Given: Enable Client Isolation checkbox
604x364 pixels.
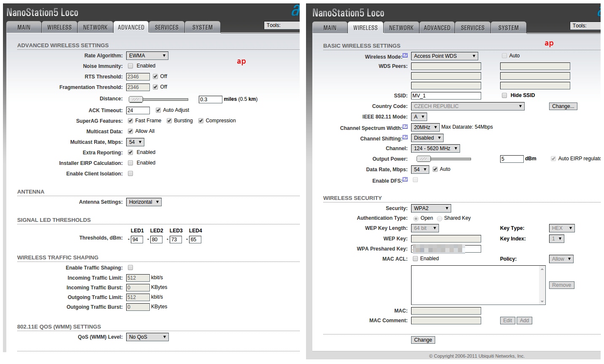Looking at the screenshot, I should tap(130, 173).
